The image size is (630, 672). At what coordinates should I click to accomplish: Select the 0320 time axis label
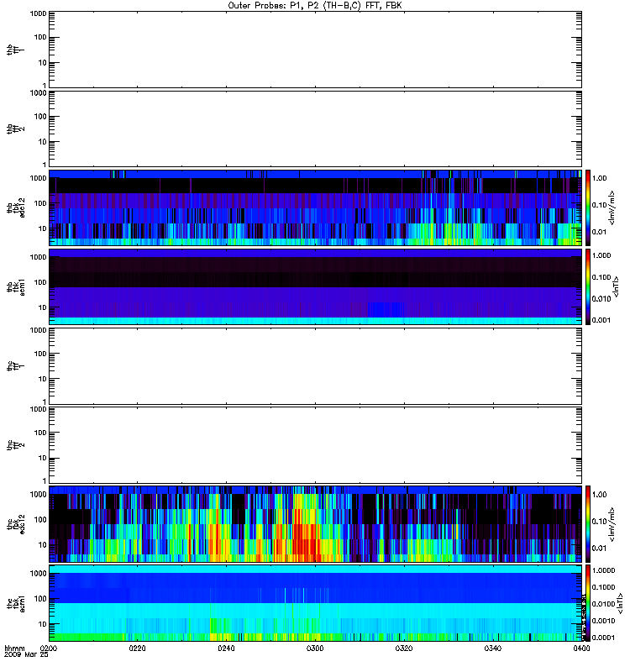[x=404, y=648]
